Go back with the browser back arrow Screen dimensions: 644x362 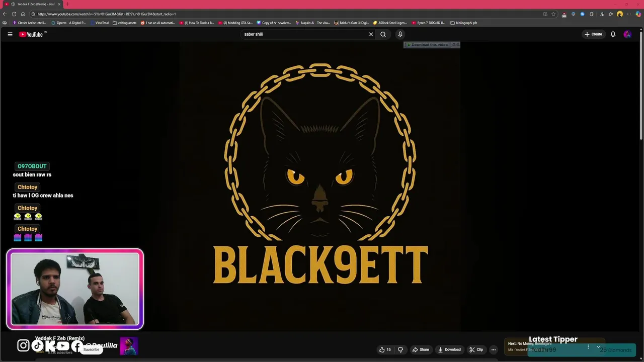5,14
